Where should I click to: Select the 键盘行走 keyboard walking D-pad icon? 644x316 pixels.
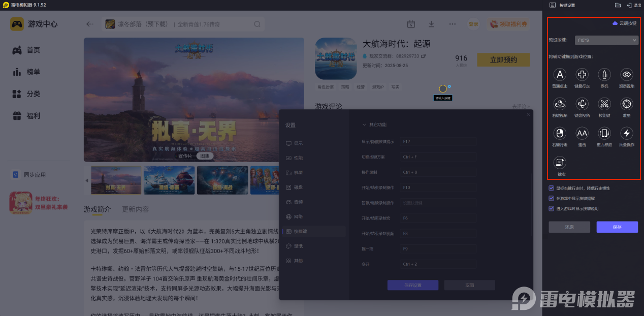[x=582, y=75]
